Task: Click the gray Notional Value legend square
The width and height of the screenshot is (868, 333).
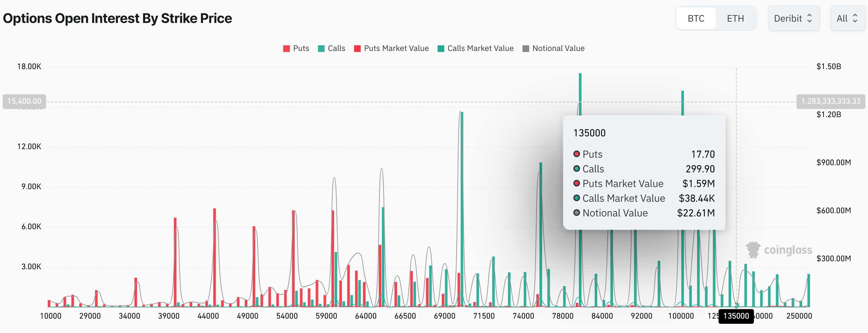Action: pos(526,49)
